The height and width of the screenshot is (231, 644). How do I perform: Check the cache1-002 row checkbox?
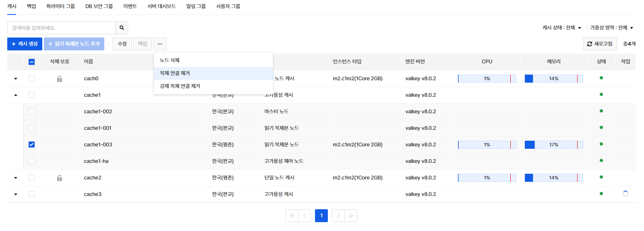coord(31,112)
